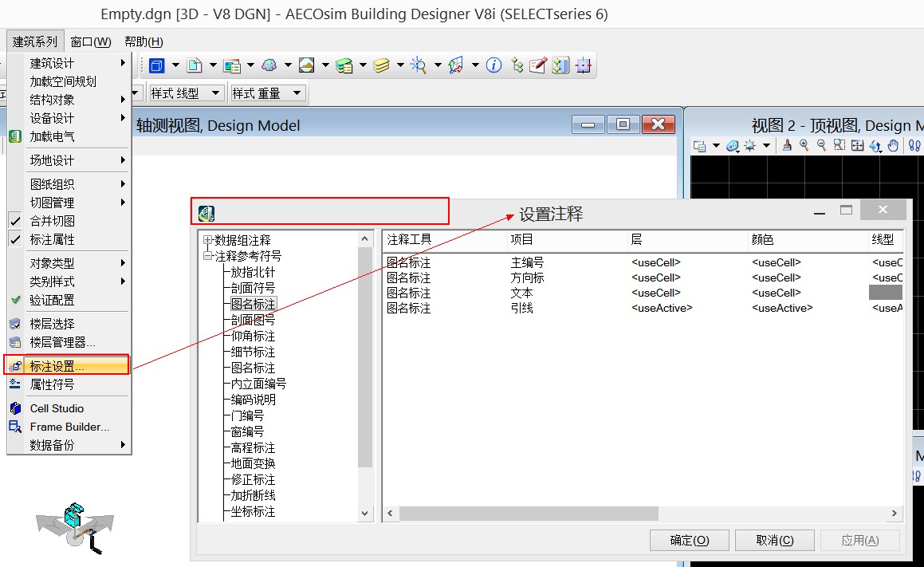The width and height of the screenshot is (924, 567).
Task: Click the landscape picture icon in toolbar
Action: [306, 65]
